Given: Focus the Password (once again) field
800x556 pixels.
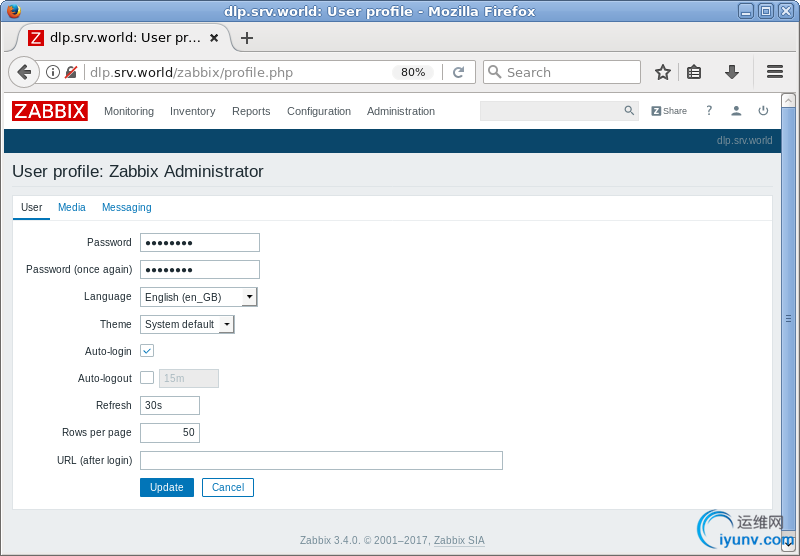Looking at the screenshot, I should tap(199, 269).
